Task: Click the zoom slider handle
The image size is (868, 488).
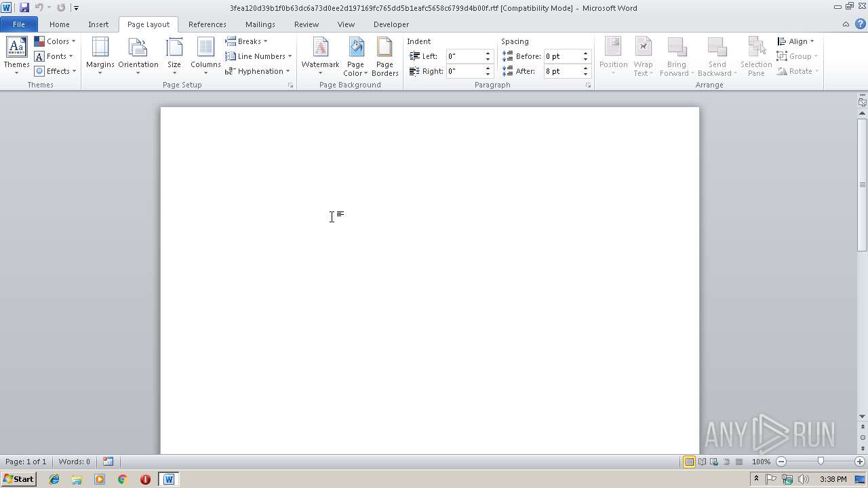Action: [x=821, y=462]
